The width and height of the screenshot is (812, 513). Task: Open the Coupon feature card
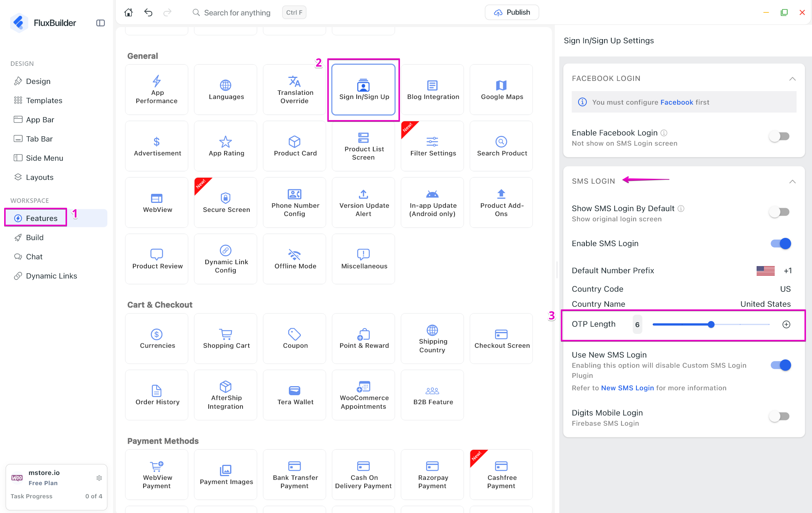pos(295,338)
